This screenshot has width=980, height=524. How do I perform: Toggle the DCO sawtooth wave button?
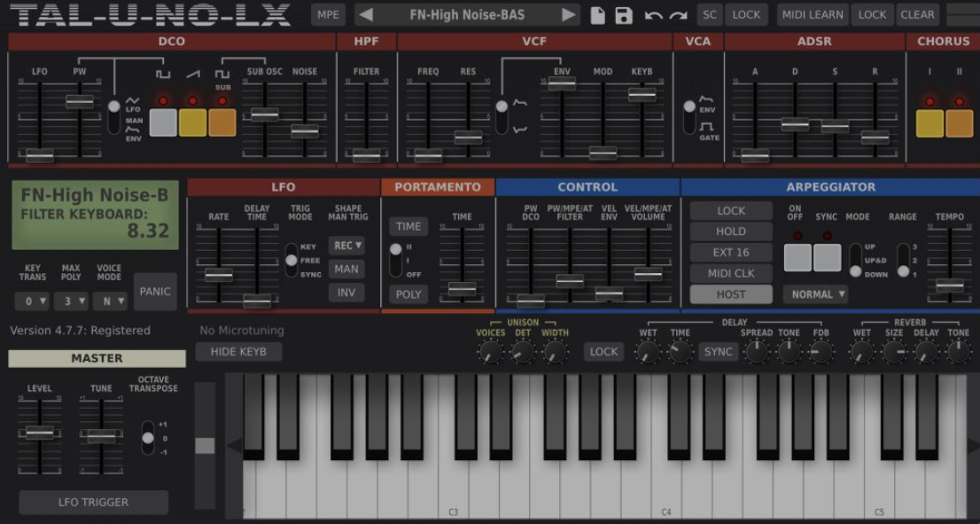point(192,122)
